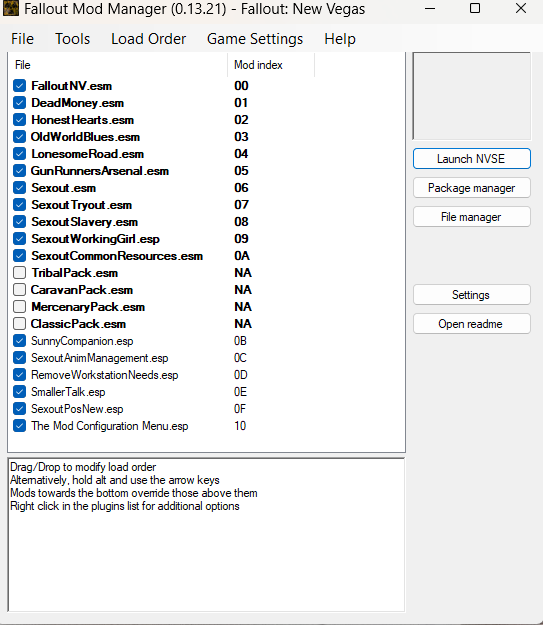Uncheck the SexoutWorkingGirl.esp checkbox
The width and height of the screenshot is (543, 625).
pos(20,239)
